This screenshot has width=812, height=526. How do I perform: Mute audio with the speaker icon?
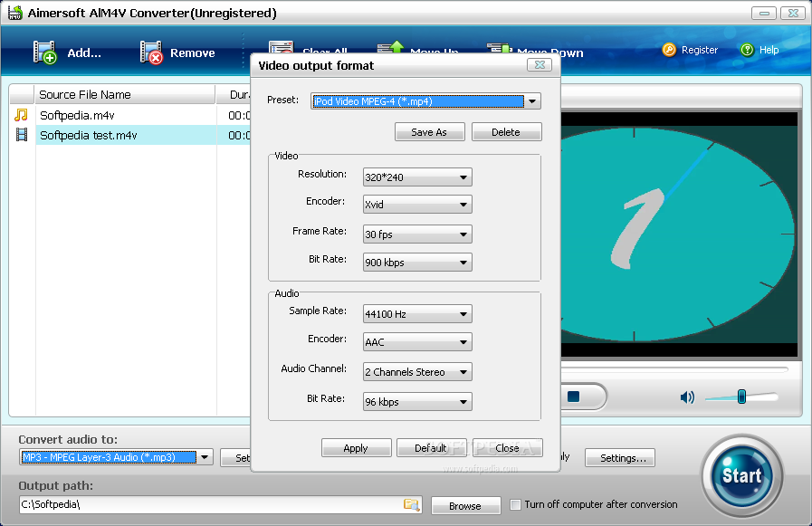687,397
